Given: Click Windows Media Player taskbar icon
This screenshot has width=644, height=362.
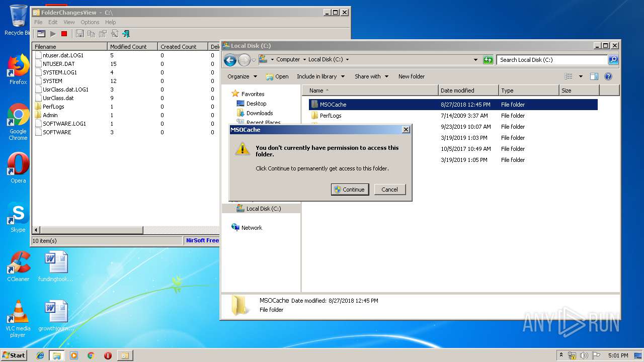Looking at the screenshot, I should tap(74, 355).
